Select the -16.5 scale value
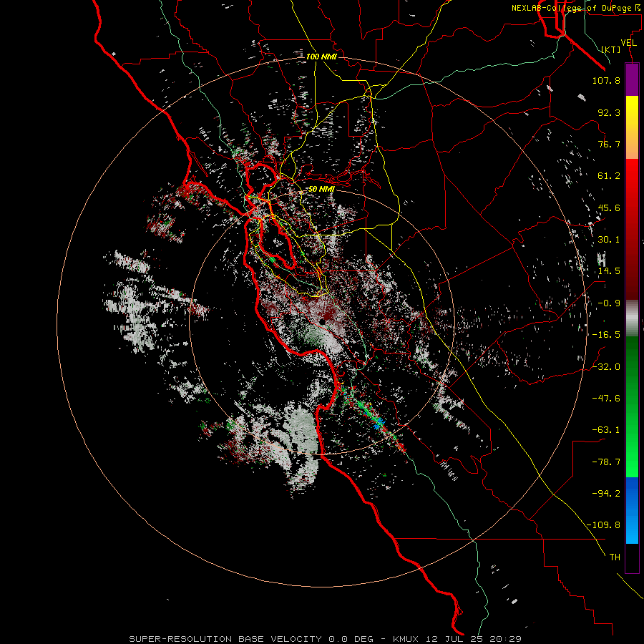This screenshot has width=644, height=644. 606,335
